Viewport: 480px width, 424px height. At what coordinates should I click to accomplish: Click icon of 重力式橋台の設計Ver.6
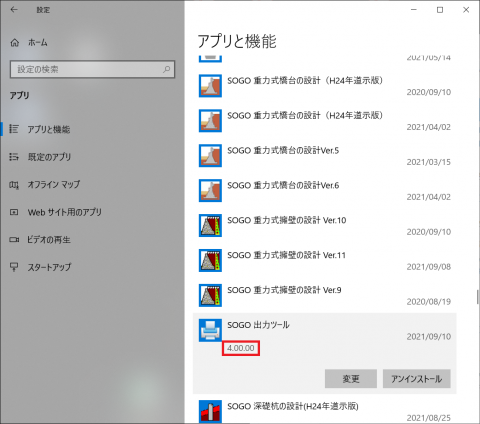[x=210, y=190]
